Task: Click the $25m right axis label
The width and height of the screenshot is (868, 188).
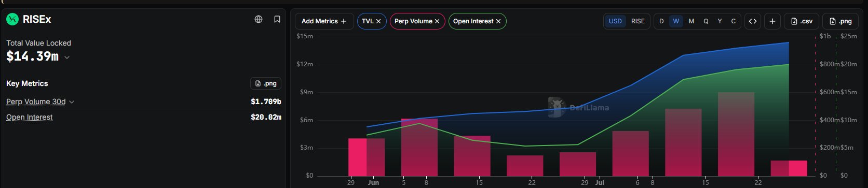Action: pos(849,36)
